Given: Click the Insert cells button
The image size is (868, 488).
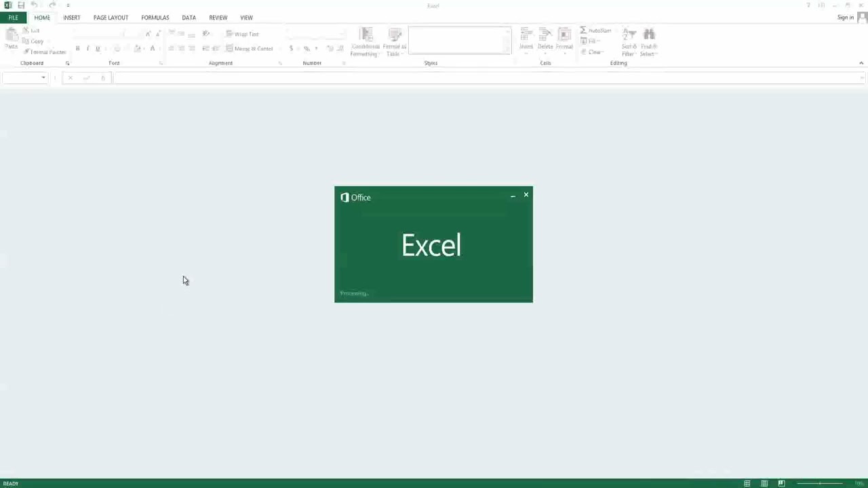Looking at the screenshot, I should pos(526,42).
